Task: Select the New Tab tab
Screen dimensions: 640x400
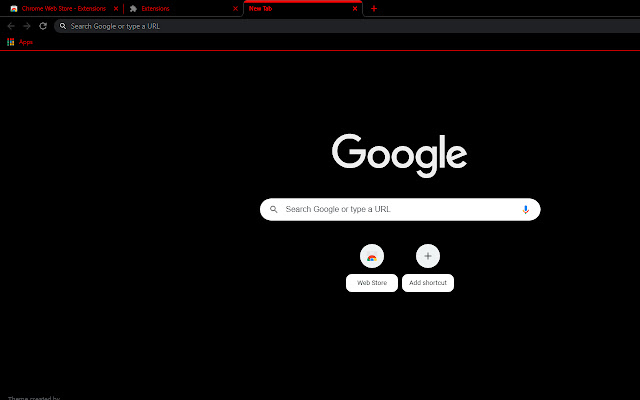Action: [x=303, y=9]
